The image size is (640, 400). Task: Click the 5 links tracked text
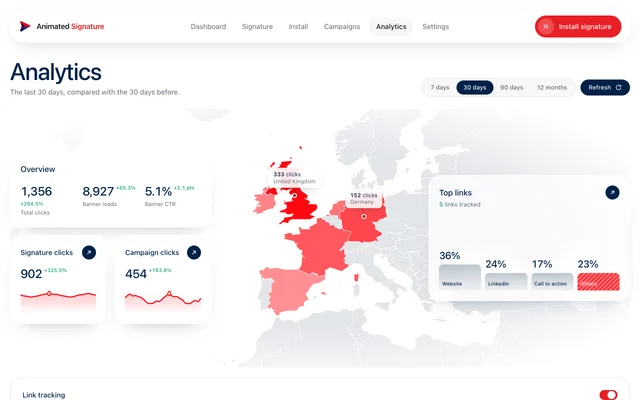click(460, 204)
